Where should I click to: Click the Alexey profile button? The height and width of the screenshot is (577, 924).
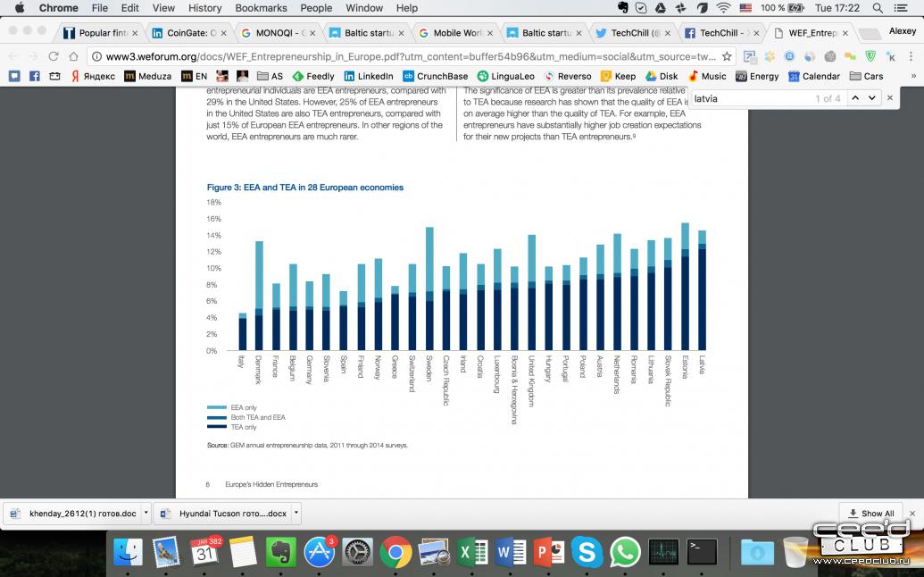903,31
